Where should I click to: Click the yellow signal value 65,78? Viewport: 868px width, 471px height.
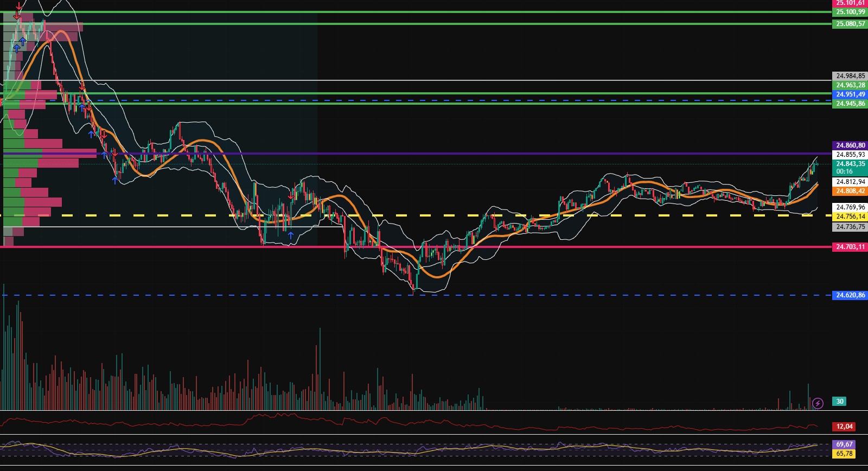[844, 454]
